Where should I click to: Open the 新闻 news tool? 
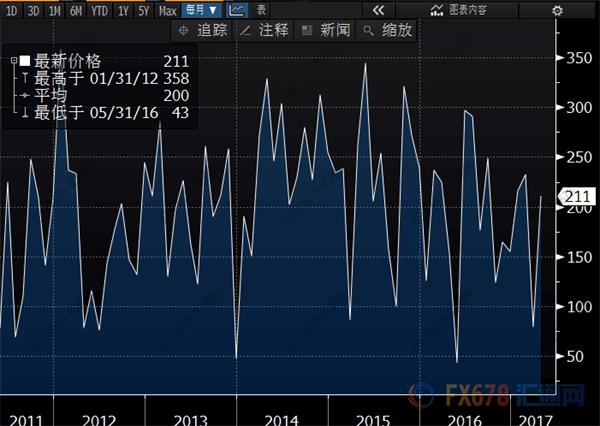tap(326, 31)
